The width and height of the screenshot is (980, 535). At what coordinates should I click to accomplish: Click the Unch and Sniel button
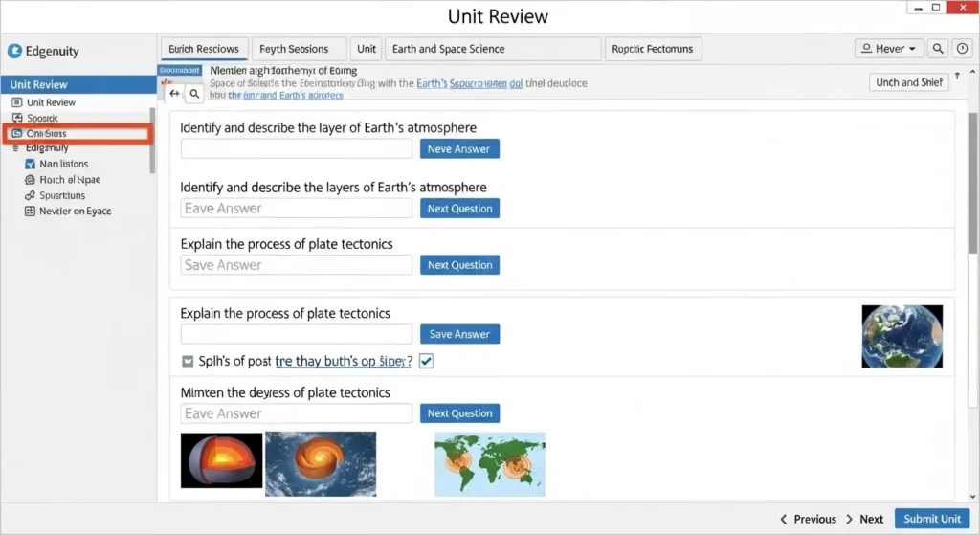pos(909,82)
